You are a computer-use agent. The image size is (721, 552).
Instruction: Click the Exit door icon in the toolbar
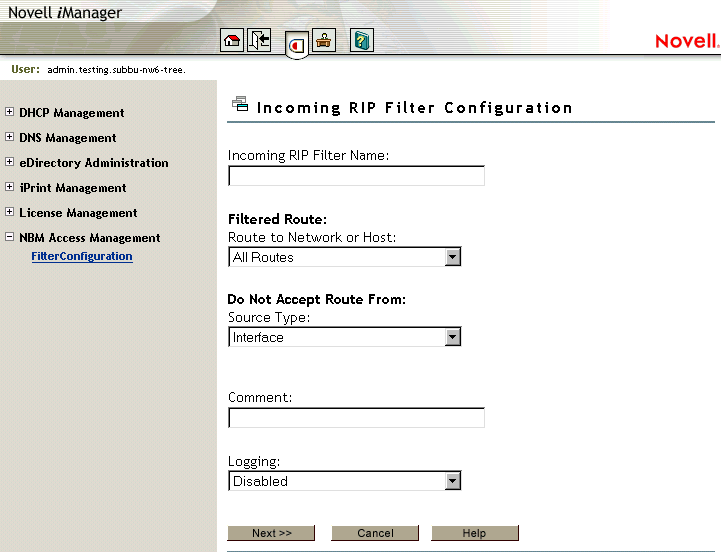click(x=259, y=40)
